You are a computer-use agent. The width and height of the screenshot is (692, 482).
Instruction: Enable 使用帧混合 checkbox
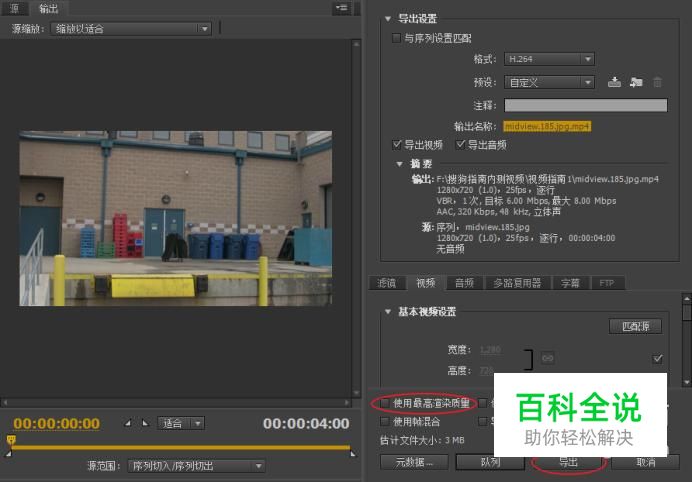(x=385, y=422)
